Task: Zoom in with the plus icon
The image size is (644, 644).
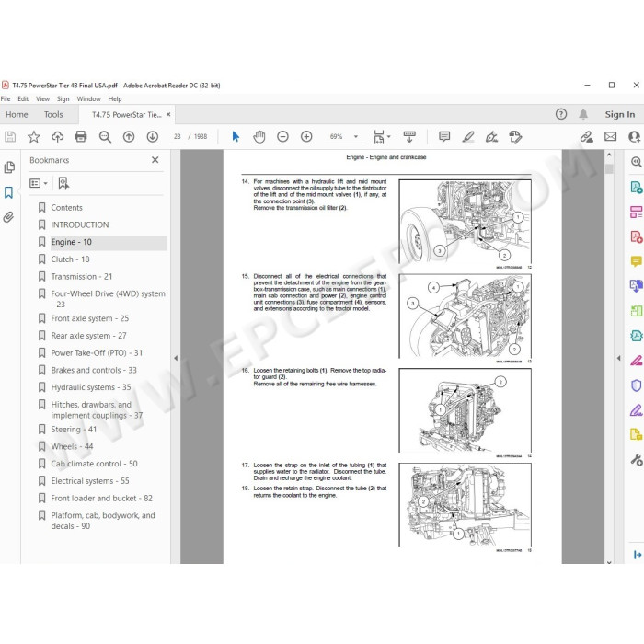Action: [x=306, y=136]
